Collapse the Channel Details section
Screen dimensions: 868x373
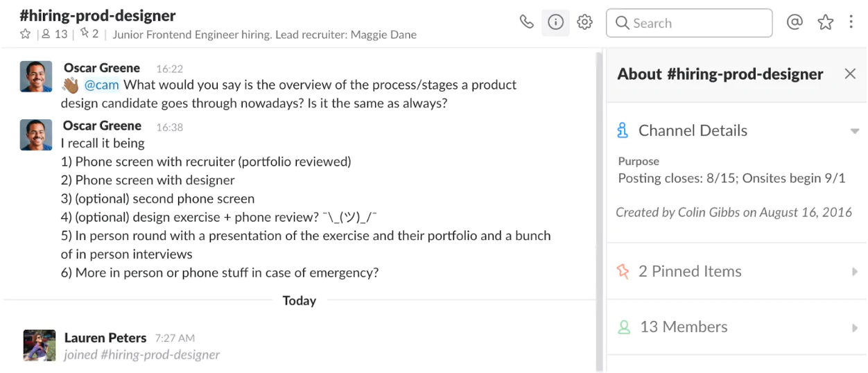coord(854,131)
